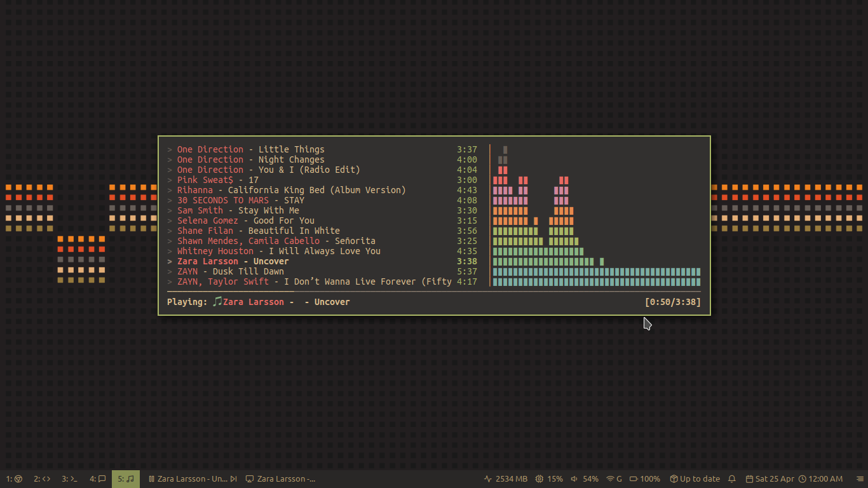Switch to workspace 4 with the chat icon

tap(97, 478)
